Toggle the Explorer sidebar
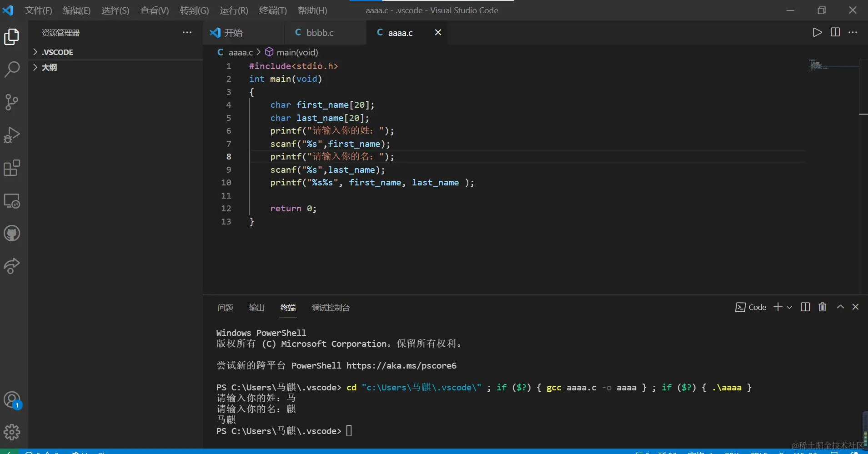The image size is (868, 454). (x=11, y=37)
